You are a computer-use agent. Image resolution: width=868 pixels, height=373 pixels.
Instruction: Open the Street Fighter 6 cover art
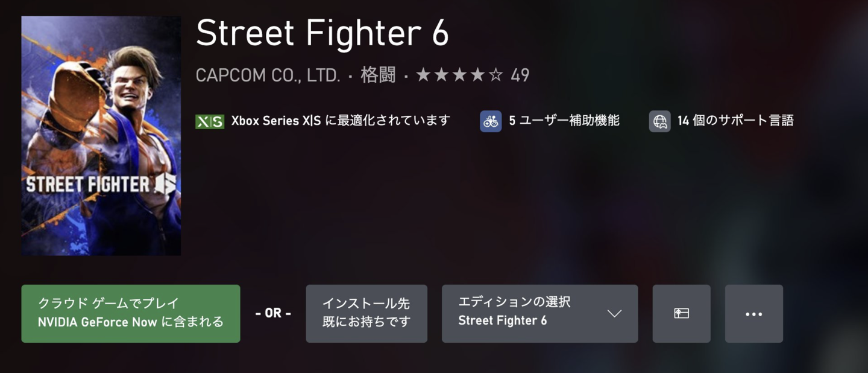pyautogui.click(x=101, y=136)
